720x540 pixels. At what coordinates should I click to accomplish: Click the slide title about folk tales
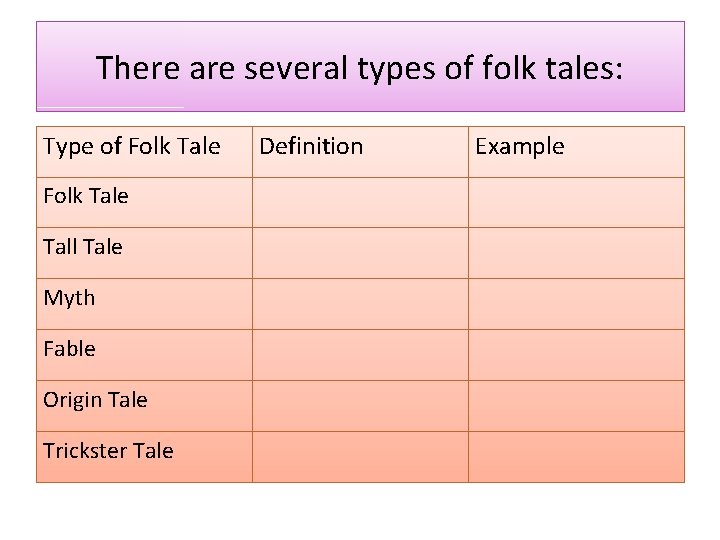click(360, 68)
